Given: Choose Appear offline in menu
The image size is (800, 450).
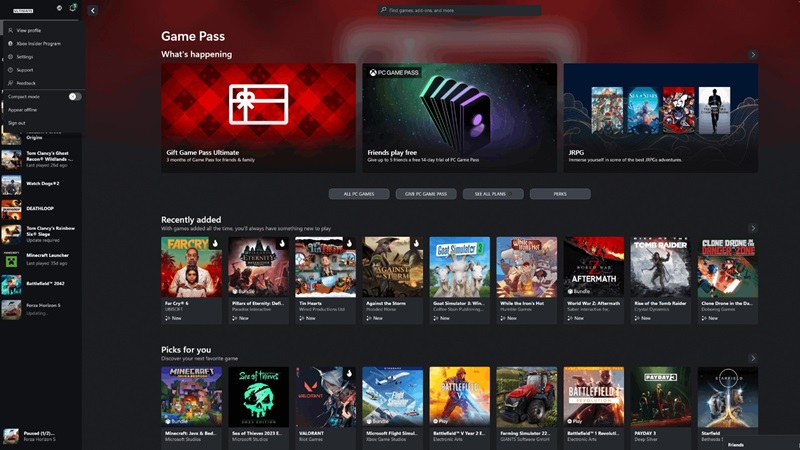Looking at the screenshot, I should (43, 110).
